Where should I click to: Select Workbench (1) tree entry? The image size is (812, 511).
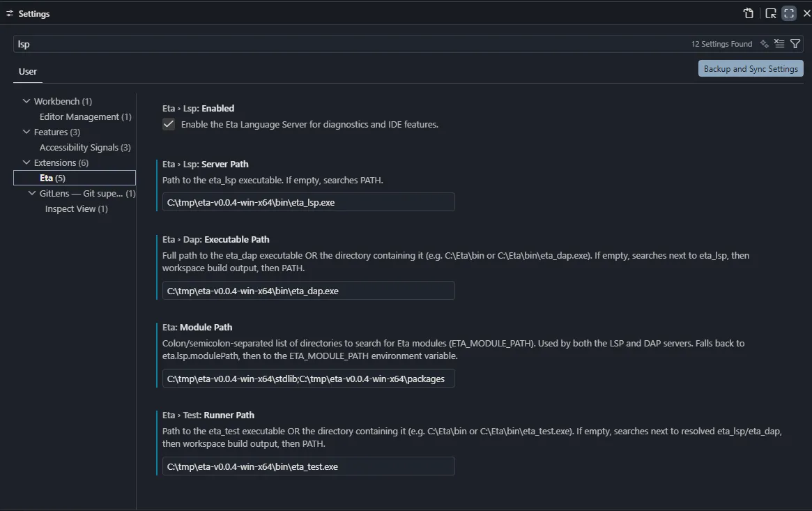pyautogui.click(x=63, y=102)
